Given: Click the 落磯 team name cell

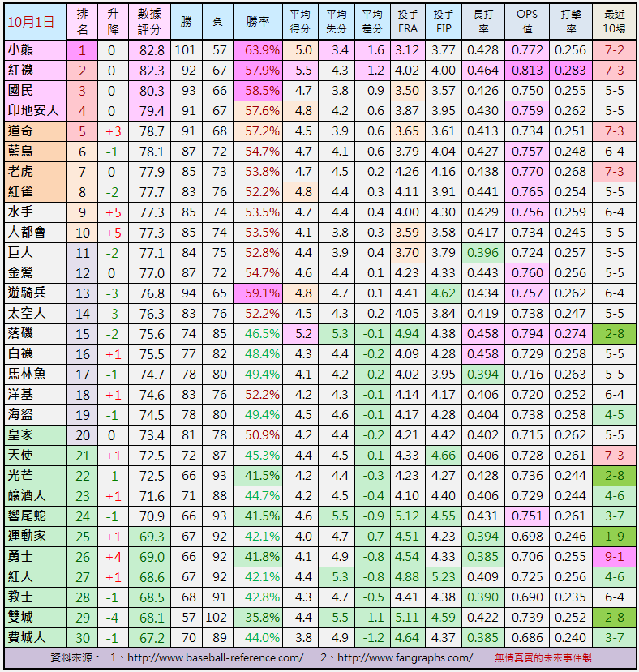Looking at the screenshot, I should pyautogui.click(x=36, y=334).
